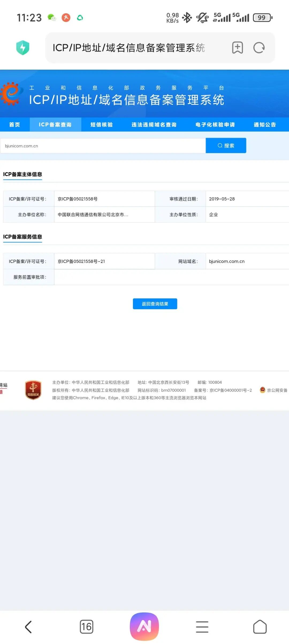
Task: Tap the battery indicator showing 99
Action: (263, 18)
